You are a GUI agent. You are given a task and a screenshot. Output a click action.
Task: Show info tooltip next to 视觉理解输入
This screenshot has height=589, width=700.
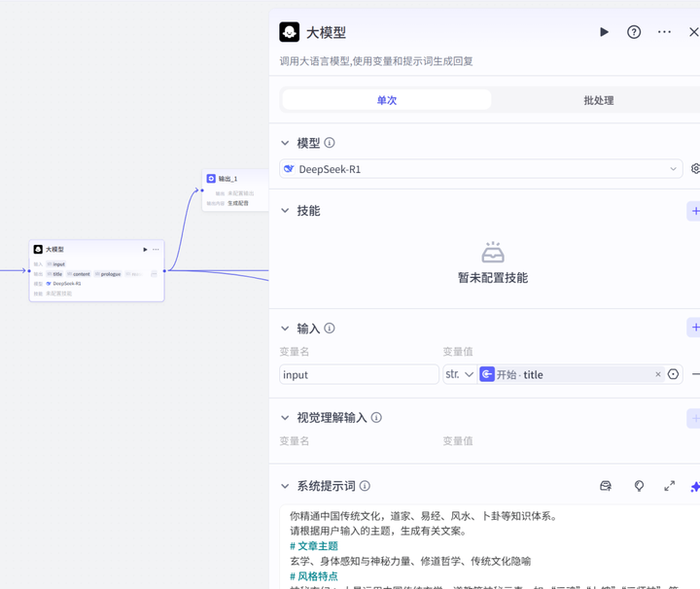click(376, 418)
